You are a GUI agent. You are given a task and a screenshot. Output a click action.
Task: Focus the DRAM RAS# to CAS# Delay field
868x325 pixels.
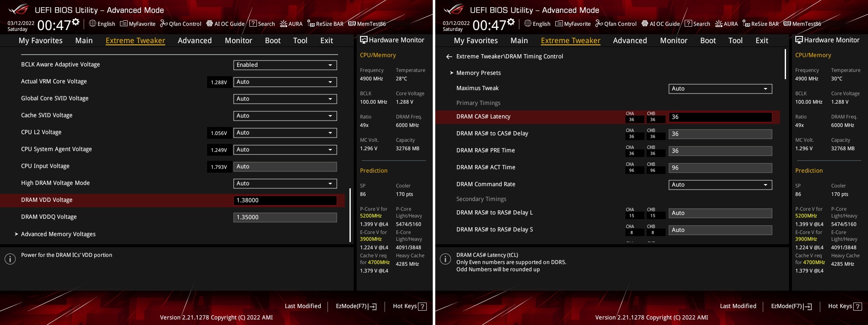[720, 134]
